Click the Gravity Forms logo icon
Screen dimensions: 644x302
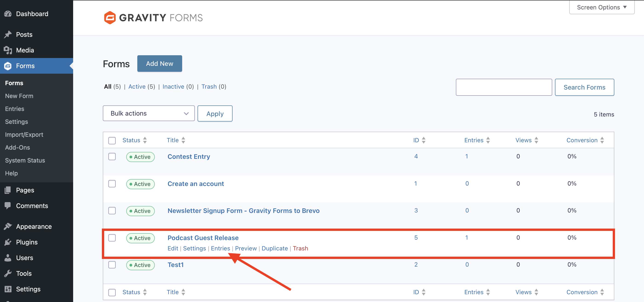point(110,18)
